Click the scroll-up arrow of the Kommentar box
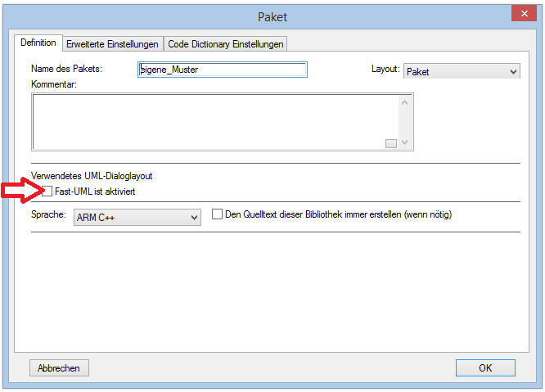Image resolution: width=545 pixels, height=392 pixels. click(404, 102)
